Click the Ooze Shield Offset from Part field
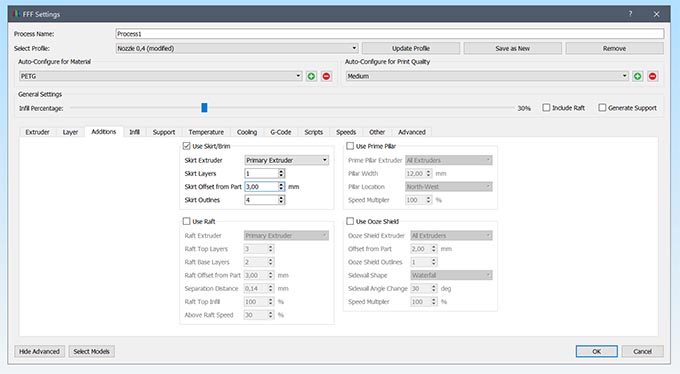The image size is (680, 374). pos(420,249)
